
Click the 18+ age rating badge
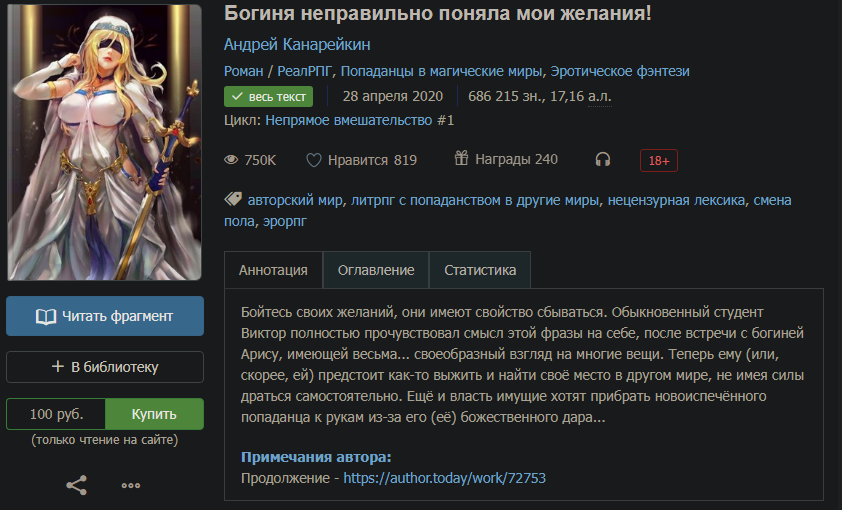click(658, 161)
